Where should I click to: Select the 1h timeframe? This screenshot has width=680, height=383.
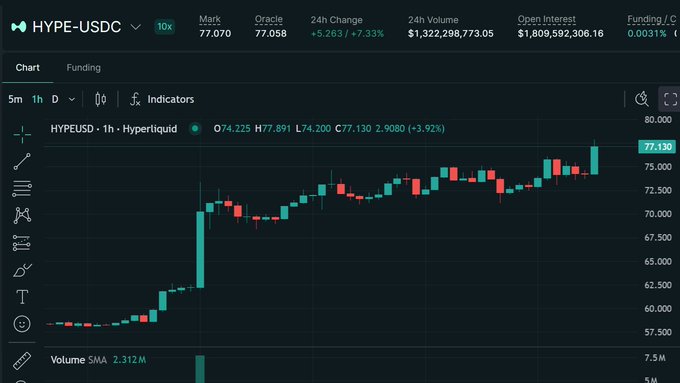[37, 99]
